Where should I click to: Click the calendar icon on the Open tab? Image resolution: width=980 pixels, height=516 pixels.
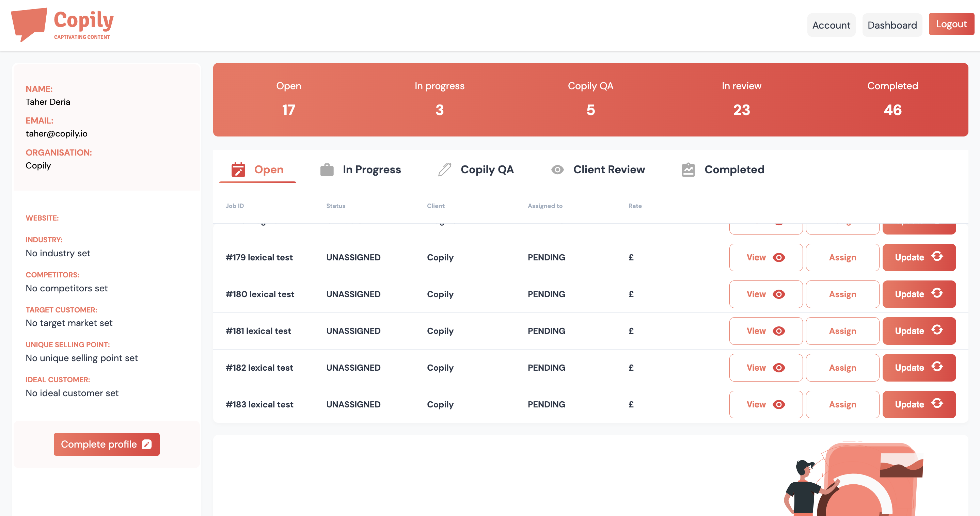pos(239,170)
